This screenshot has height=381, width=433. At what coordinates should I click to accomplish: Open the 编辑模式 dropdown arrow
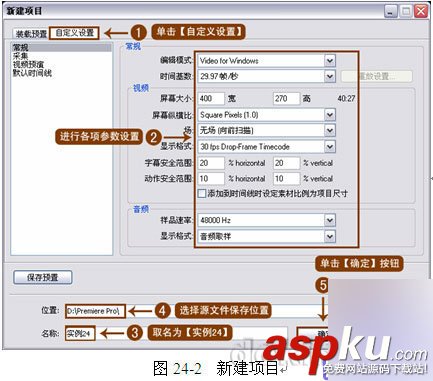pyautogui.click(x=329, y=61)
